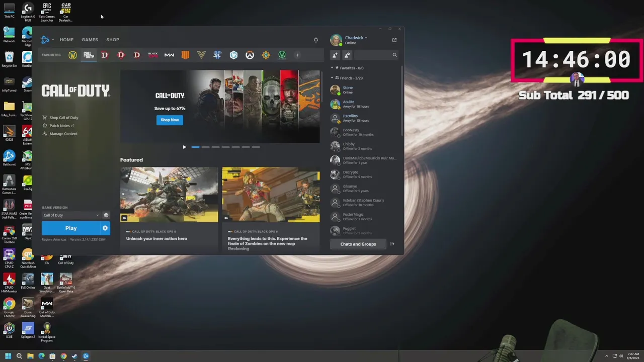Select friend dilsunyo in the list
The image size is (644, 362).
pyautogui.click(x=365, y=189)
